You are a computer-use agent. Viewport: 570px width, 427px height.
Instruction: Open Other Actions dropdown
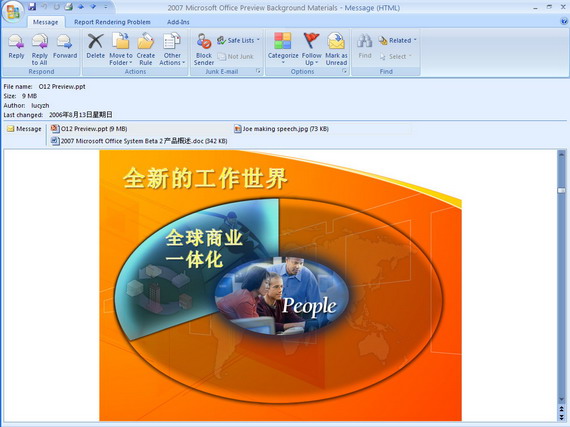pyautogui.click(x=172, y=49)
